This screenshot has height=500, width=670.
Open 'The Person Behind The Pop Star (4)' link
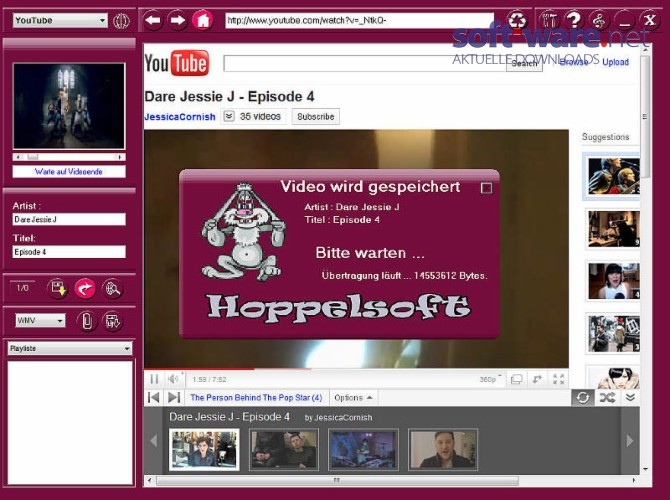256,398
